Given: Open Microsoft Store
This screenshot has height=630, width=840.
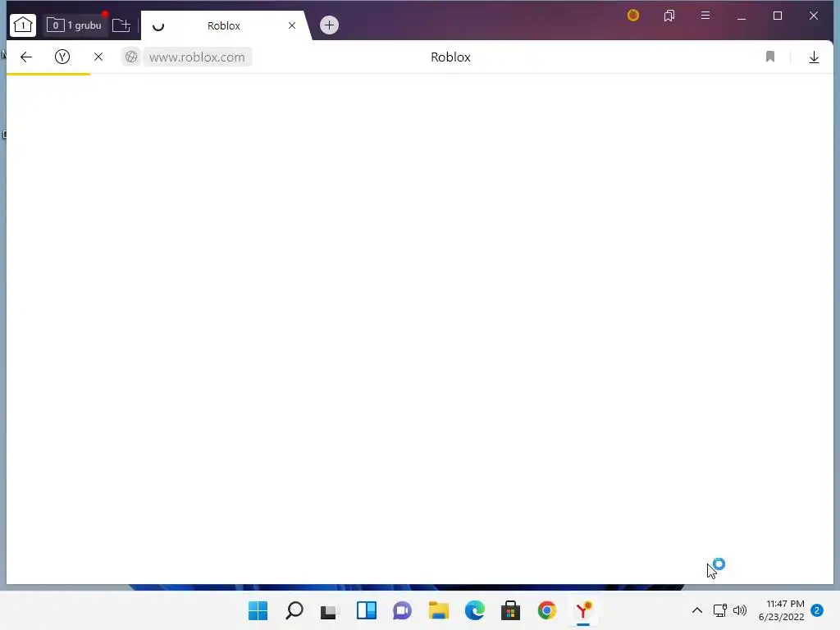Looking at the screenshot, I should pyautogui.click(x=510, y=610).
